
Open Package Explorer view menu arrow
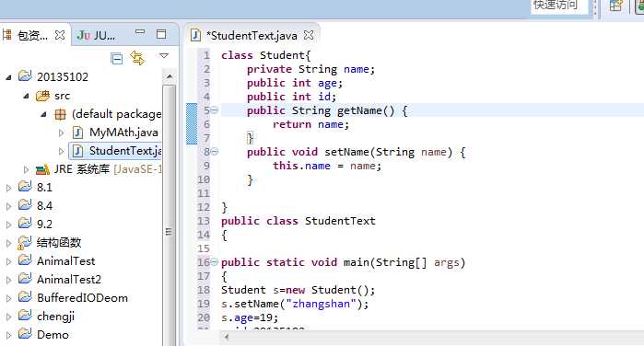pyautogui.click(x=164, y=55)
